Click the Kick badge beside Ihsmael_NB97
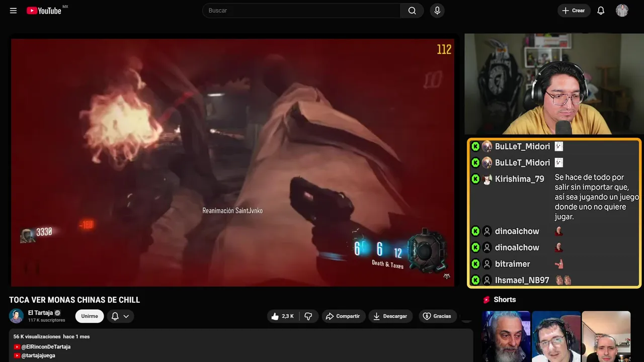The height and width of the screenshot is (362, 644). 475,280
